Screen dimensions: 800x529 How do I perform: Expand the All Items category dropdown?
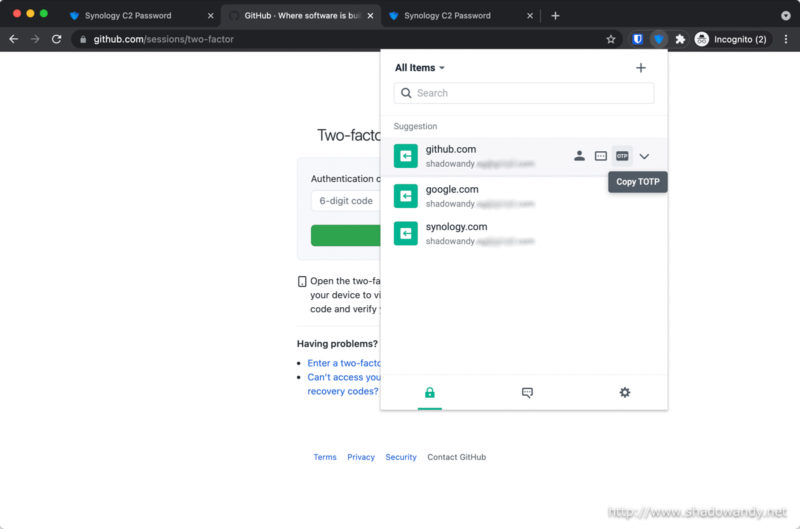tap(420, 68)
